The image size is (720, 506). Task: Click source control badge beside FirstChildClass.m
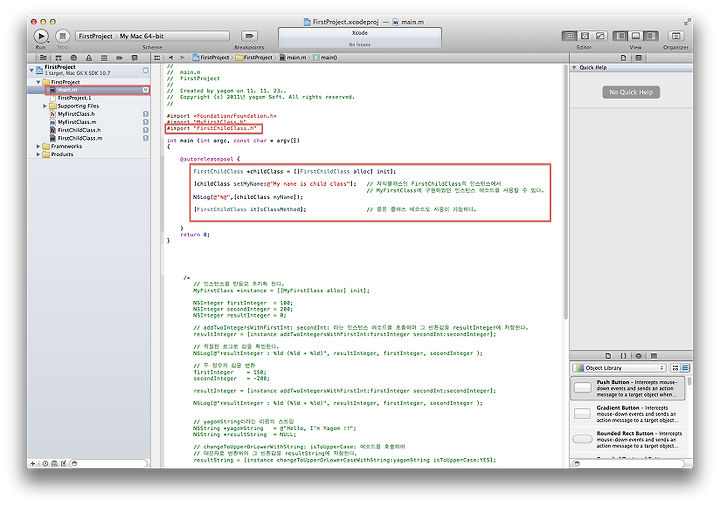point(146,138)
